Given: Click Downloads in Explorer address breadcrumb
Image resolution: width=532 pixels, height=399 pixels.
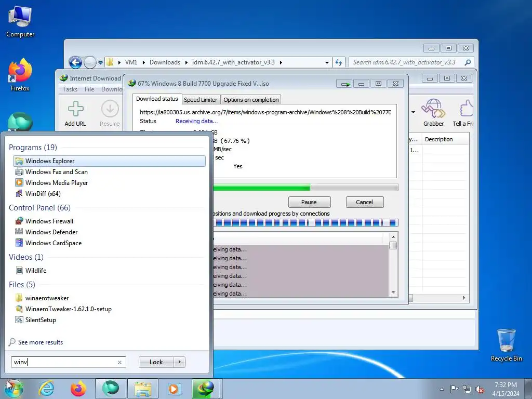Looking at the screenshot, I should click(165, 62).
